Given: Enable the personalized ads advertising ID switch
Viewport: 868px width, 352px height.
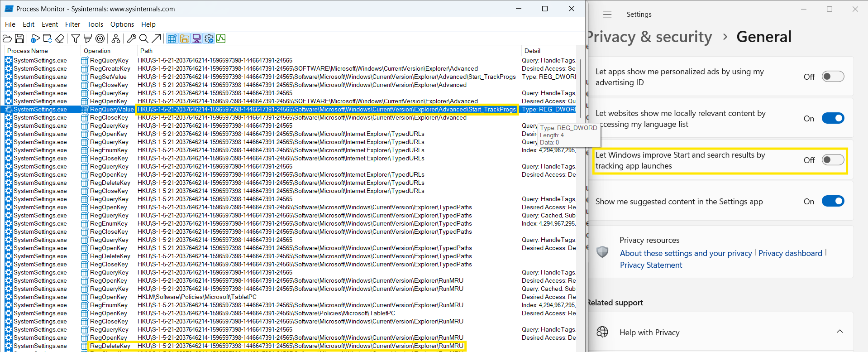Looking at the screenshot, I should [x=833, y=77].
